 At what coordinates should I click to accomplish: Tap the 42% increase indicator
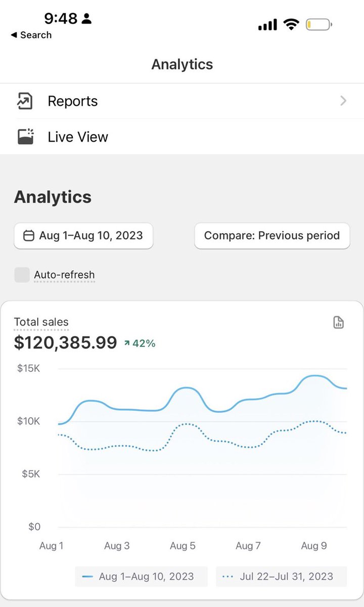point(140,343)
